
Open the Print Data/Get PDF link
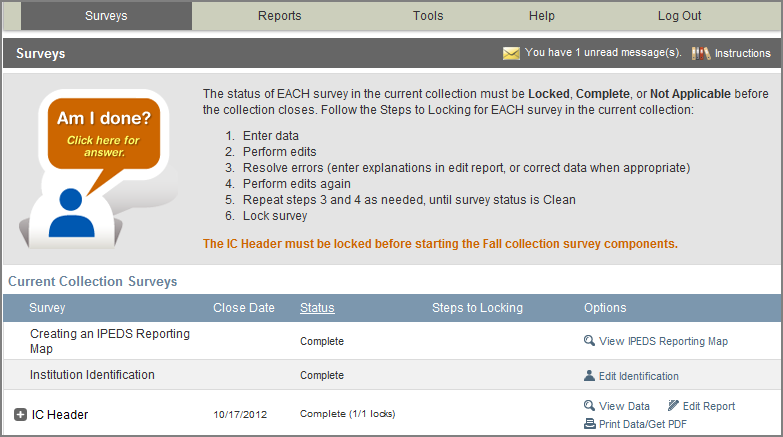click(x=642, y=424)
